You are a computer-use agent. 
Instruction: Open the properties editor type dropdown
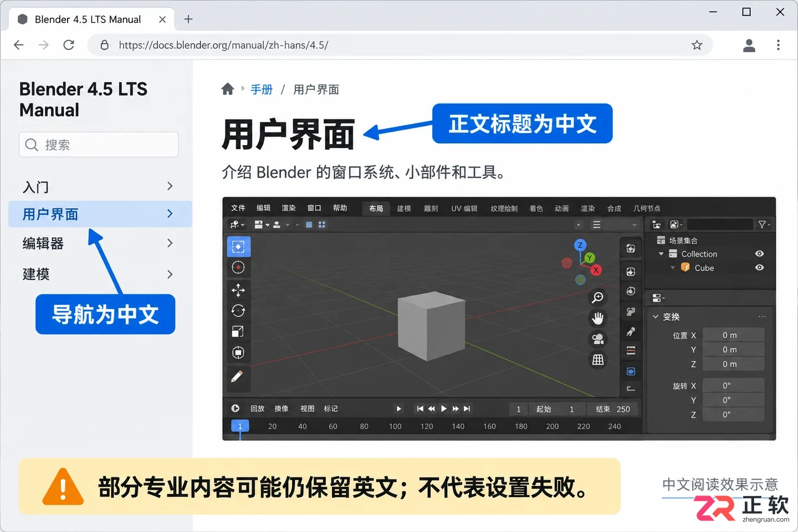658,298
